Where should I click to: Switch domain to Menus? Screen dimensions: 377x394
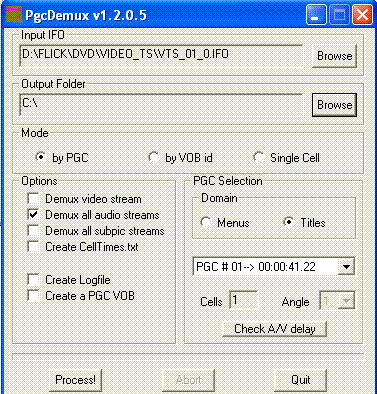[x=206, y=222]
